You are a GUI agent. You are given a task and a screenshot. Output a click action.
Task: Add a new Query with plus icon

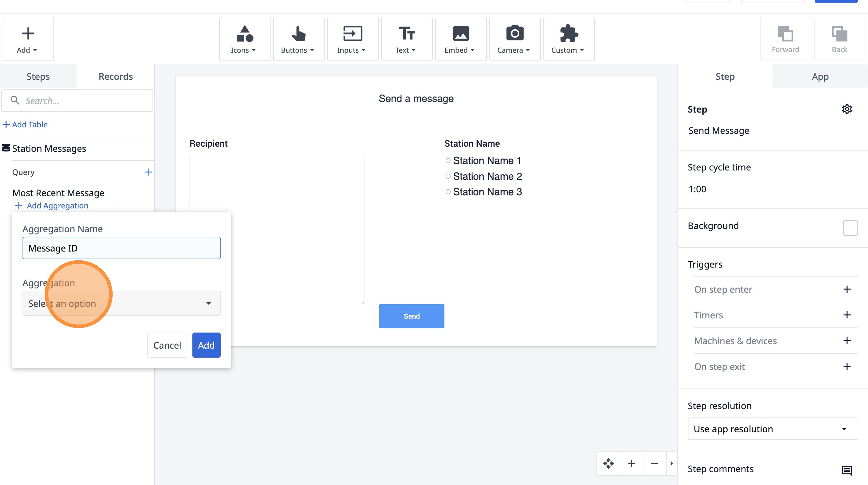[148, 172]
